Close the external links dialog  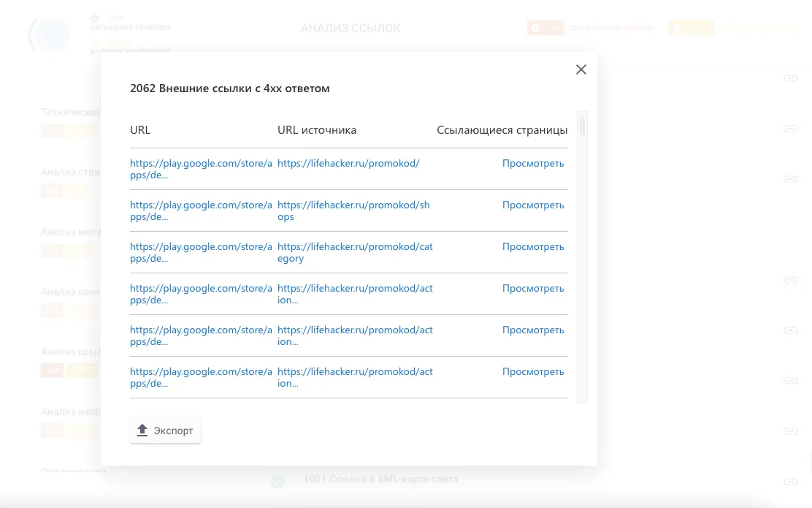tap(581, 69)
